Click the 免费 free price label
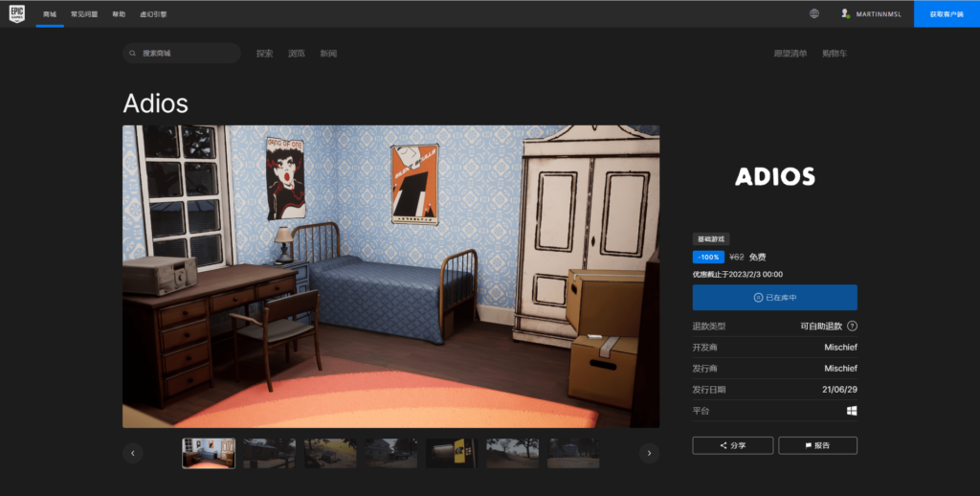 758,257
